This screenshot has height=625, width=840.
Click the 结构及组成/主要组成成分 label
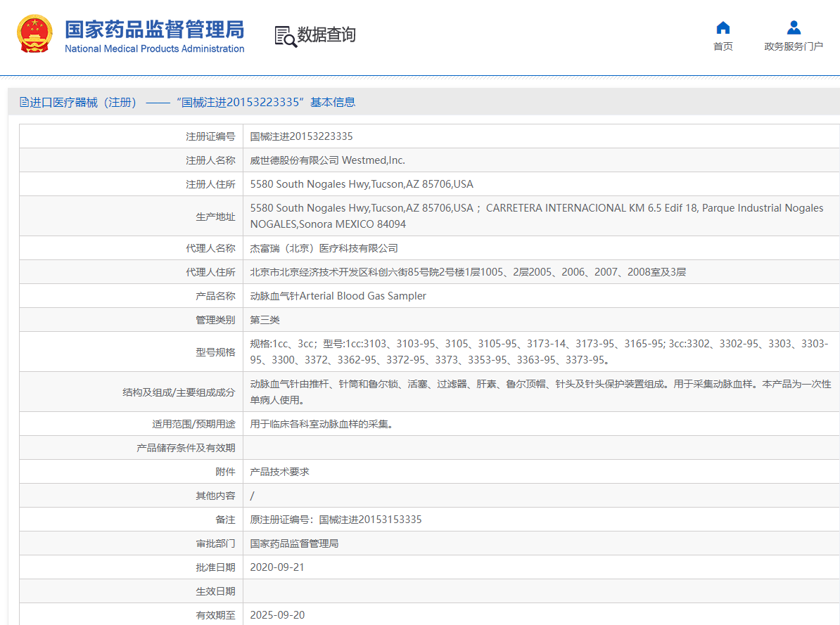pyautogui.click(x=179, y=392)
